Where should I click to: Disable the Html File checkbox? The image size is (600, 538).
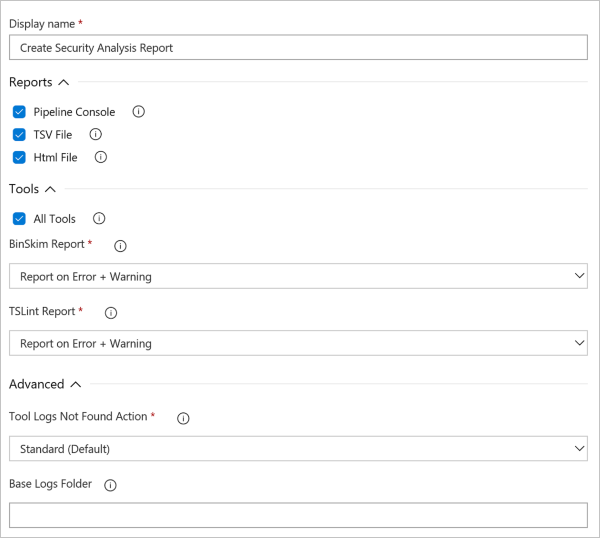[x=19, y=157]
